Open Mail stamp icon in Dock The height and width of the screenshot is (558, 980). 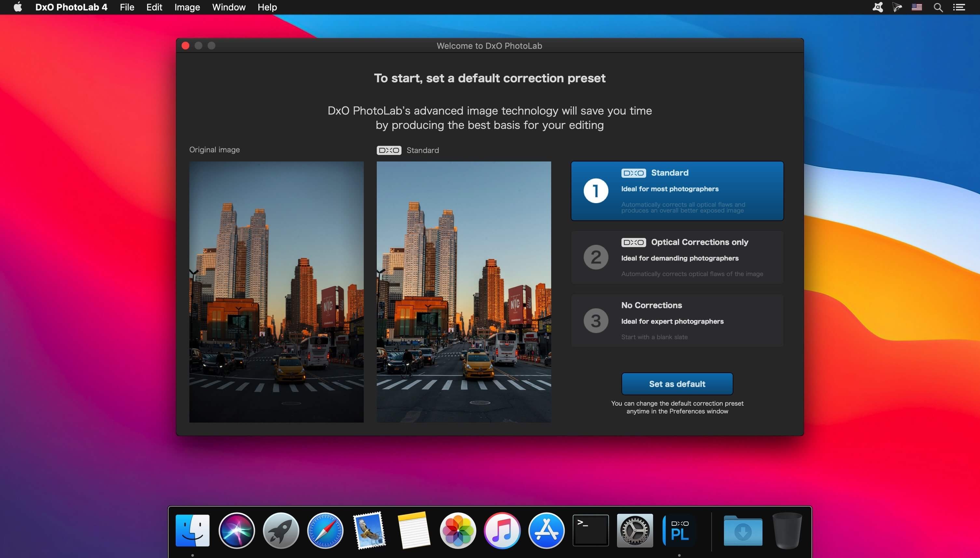point(369,530)
